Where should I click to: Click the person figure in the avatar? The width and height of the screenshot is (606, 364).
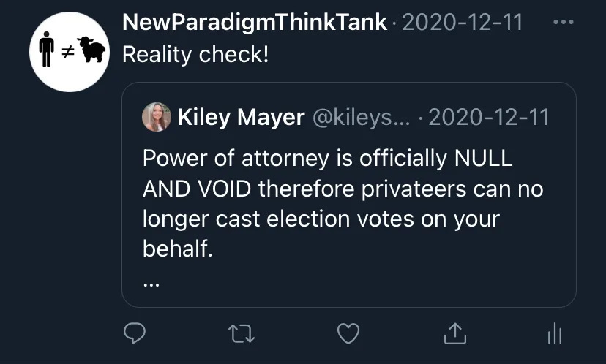click(x=46, y=49)
